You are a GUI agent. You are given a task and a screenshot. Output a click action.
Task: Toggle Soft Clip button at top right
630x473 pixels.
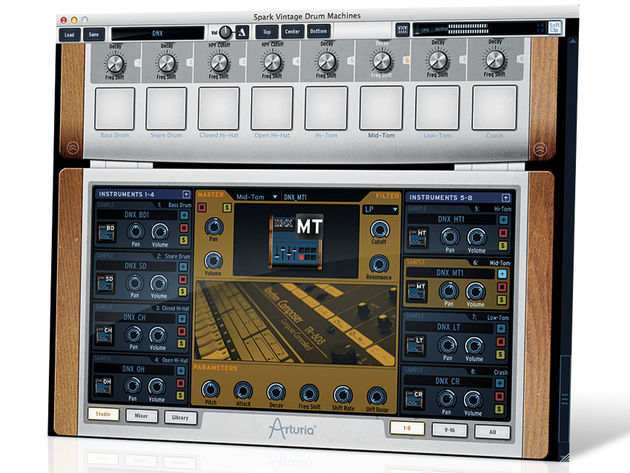pos(555,27)
